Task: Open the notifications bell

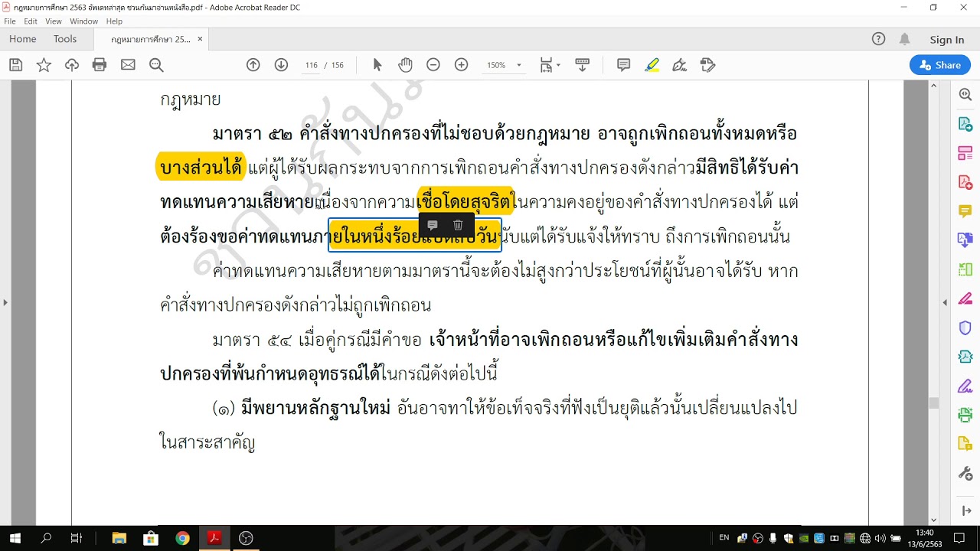Action: coord(904,39)
